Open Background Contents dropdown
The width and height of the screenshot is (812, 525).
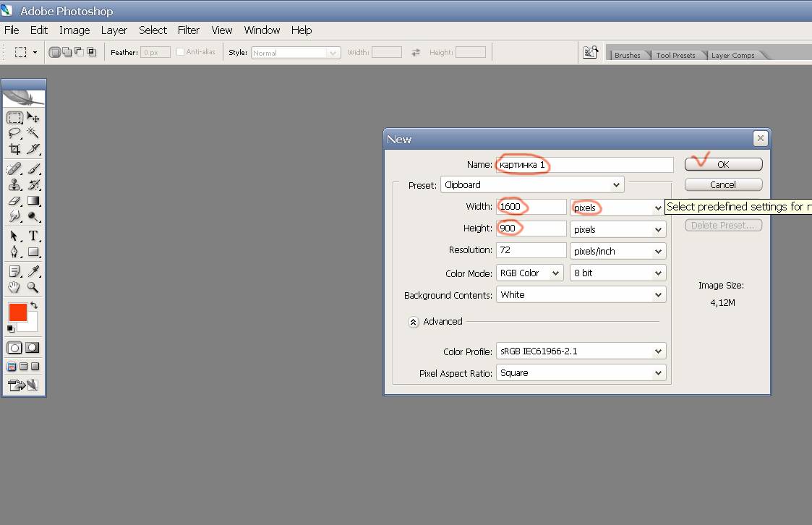point(581,294)
